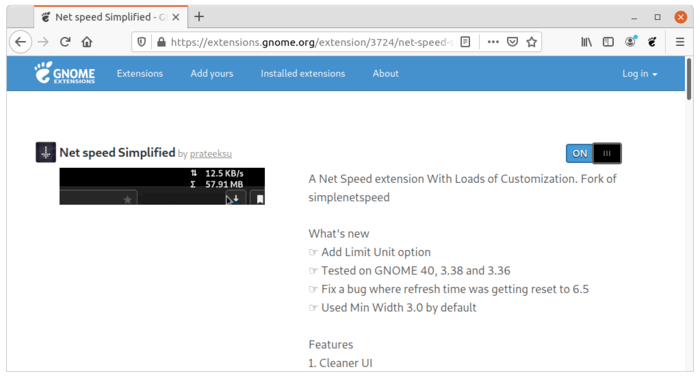
Task: Reload the current page
Action: [x=65, y=42]
